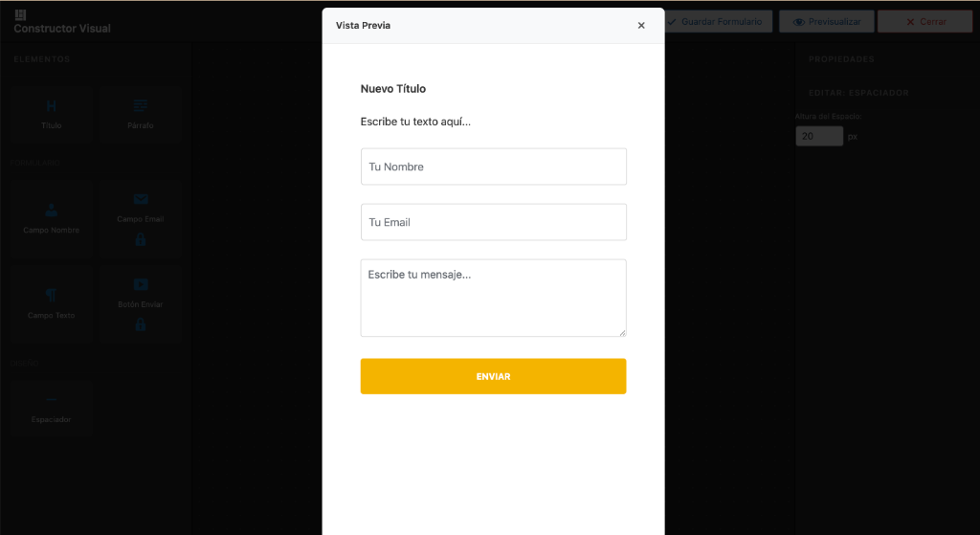
Task: Click the message textarea resize handle
Action: point(622,332)
